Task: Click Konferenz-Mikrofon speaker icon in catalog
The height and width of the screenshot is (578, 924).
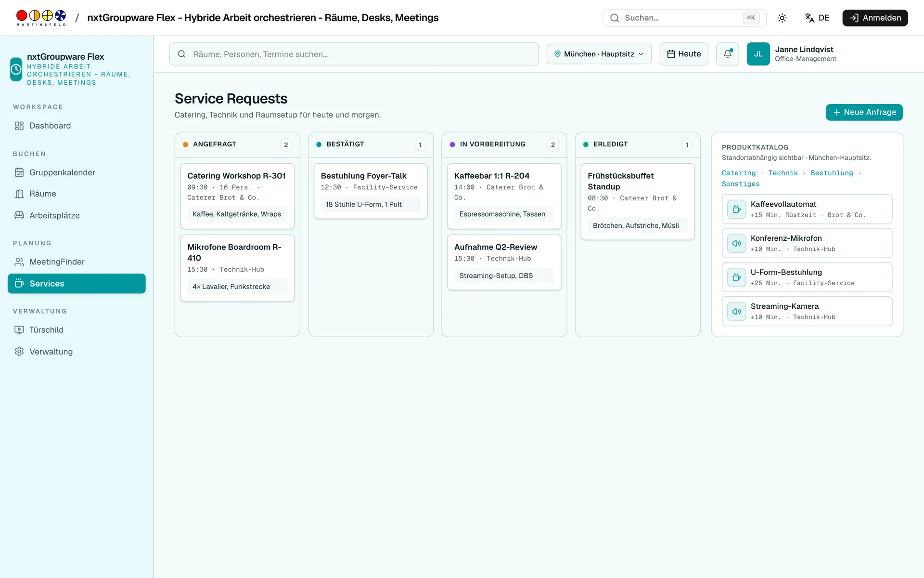Action: click(x=736, y=243)
